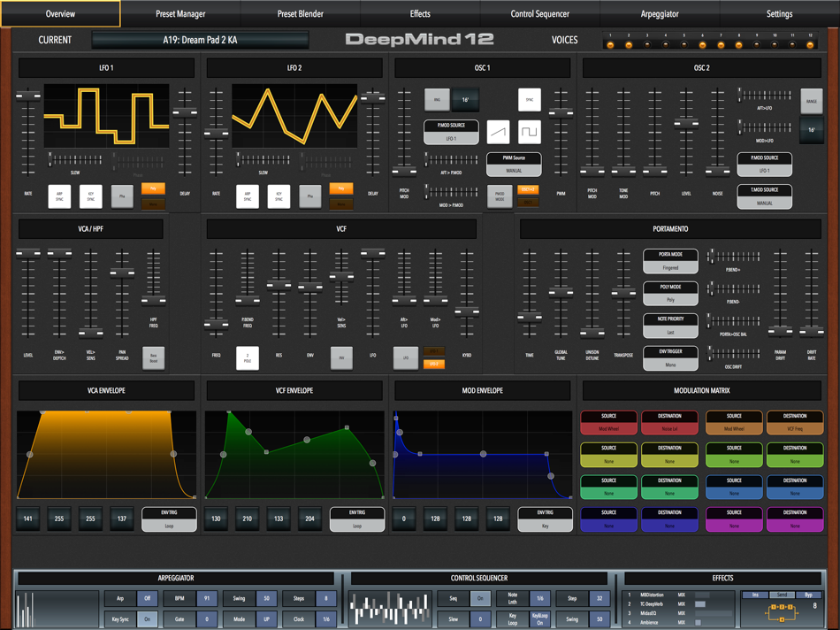Click the Send button in the Effects panel
This screenshot has height=630, width=840.
click(x=782, y=595)
